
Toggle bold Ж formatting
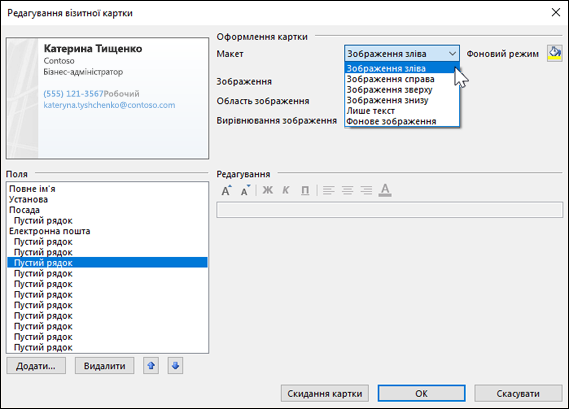pyautogui.click(x=267, y=190)
